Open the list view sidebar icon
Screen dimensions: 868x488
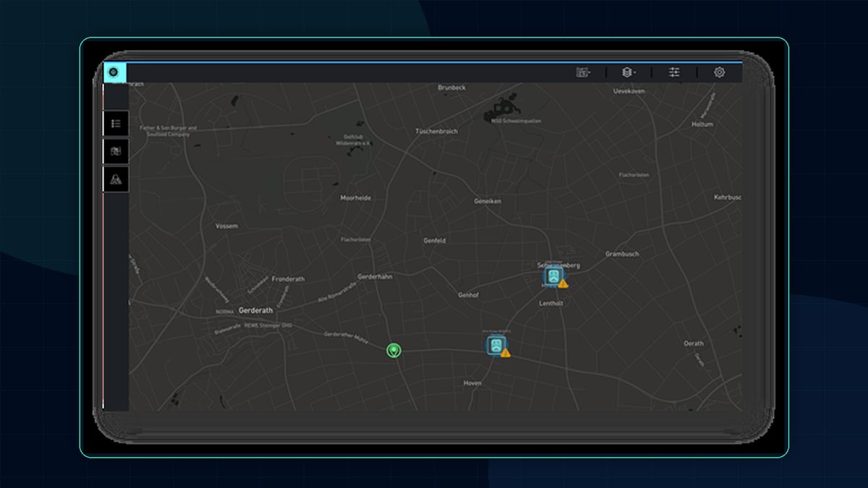116,124
